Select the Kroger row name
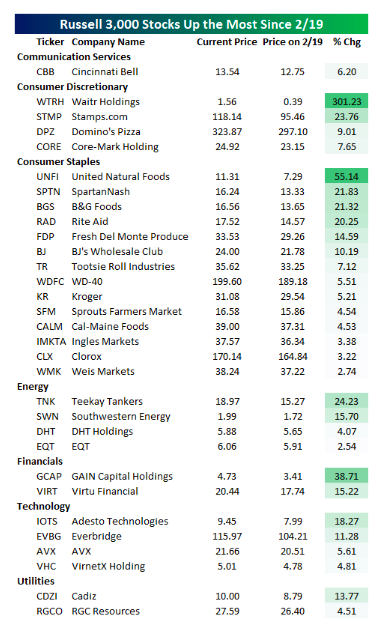Image resolution: width=387 pixels, height=631 pixels. pos(86,297)
